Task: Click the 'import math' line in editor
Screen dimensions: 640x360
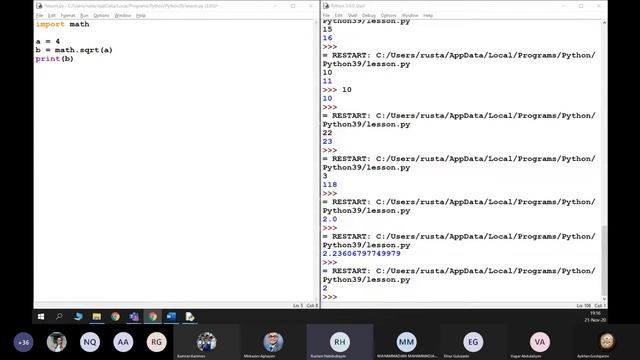Action: pos(62,24)
